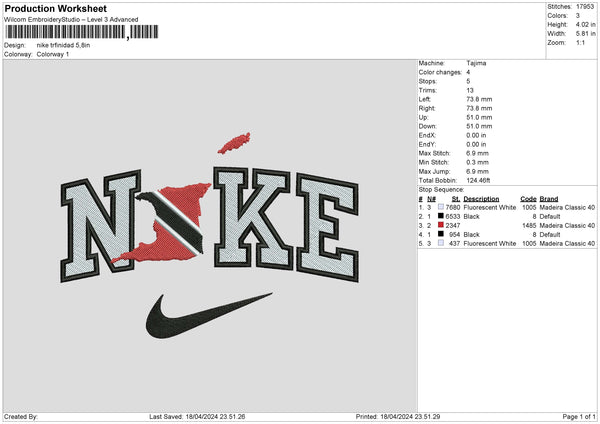This screenshot has width=600, height=424.
Task: Click the design name 'nike trfinidad 5,8in'
Action: click(64, 45)
